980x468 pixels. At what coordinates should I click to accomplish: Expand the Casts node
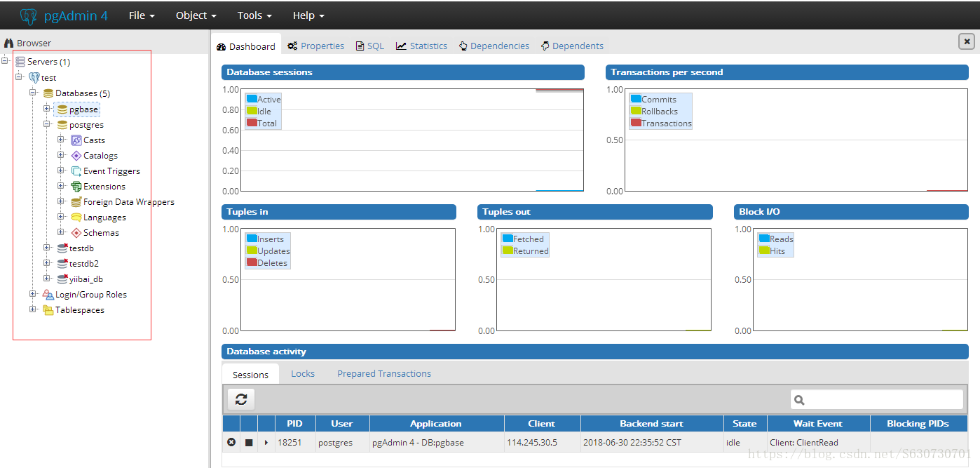61,139
